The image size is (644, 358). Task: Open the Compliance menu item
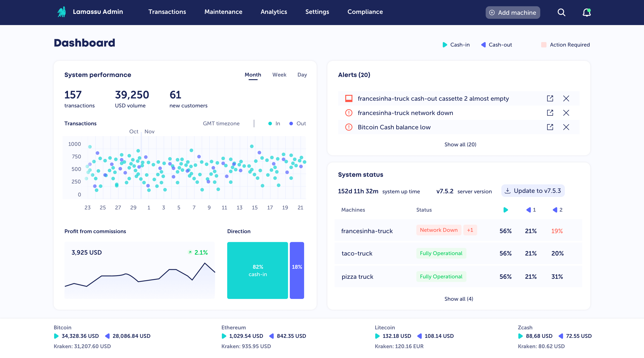coord(365,12)
